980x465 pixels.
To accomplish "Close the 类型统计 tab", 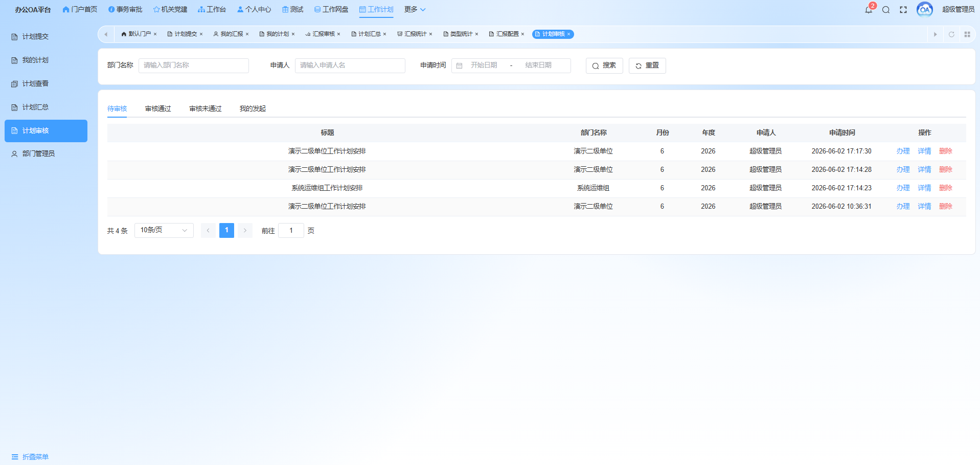I will click(x=476, y=34).
